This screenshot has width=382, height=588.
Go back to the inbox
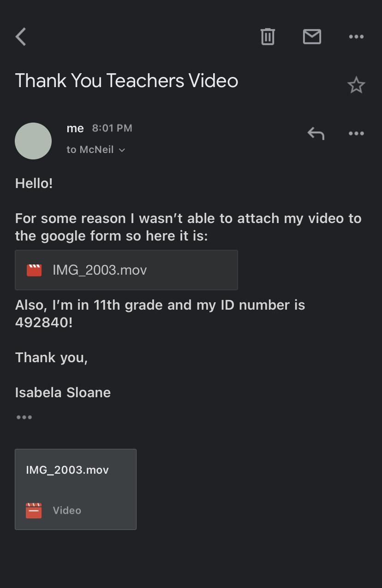[x=21, y=37]
